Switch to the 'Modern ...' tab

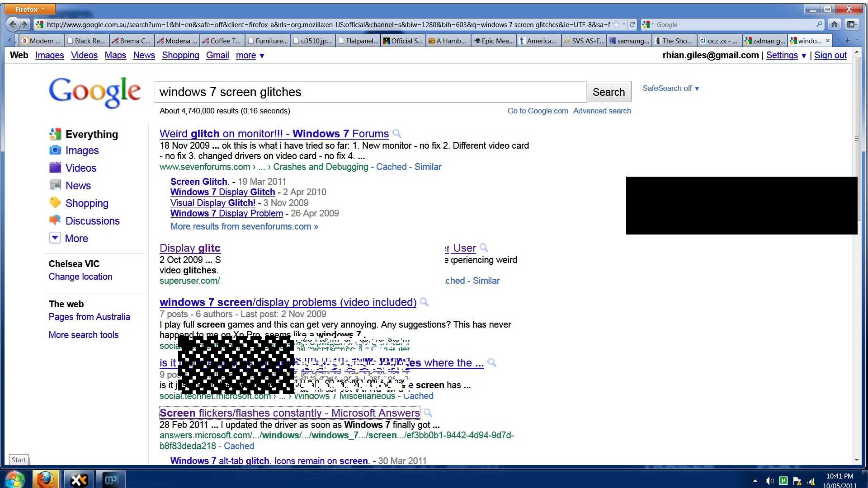pos(41,41)
